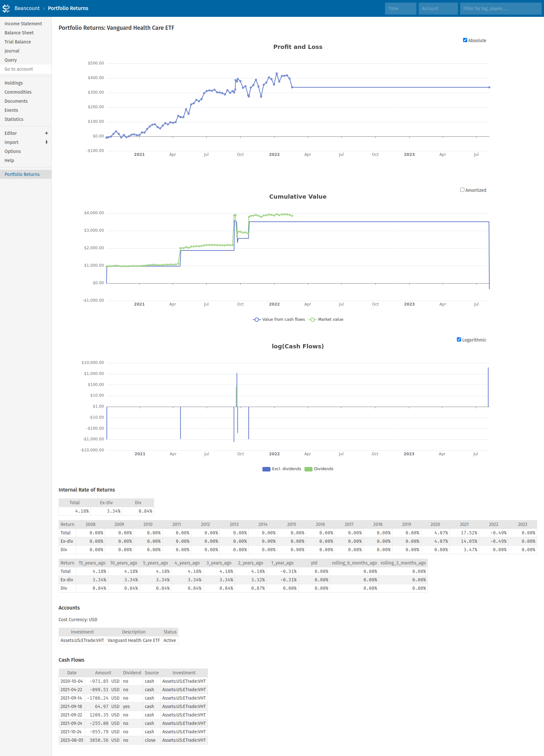The image size is (544, 756).
Task: Click the Import download arrow icon
Action: point(46,142)
